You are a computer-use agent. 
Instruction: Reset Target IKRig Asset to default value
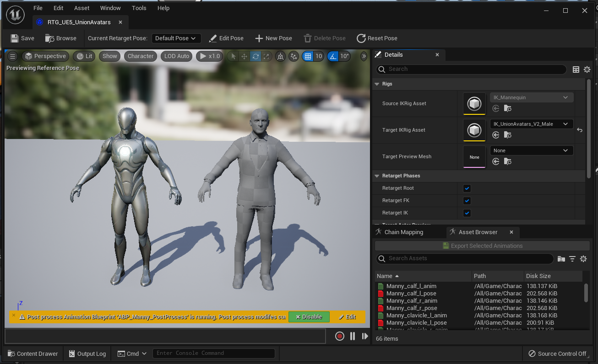[x=580, y=130]
